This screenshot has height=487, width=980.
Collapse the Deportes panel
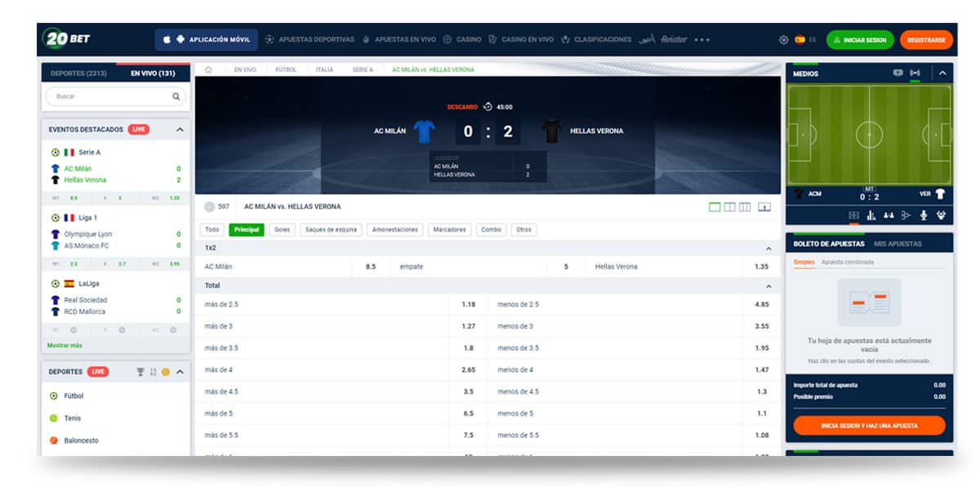pos(180,372)
